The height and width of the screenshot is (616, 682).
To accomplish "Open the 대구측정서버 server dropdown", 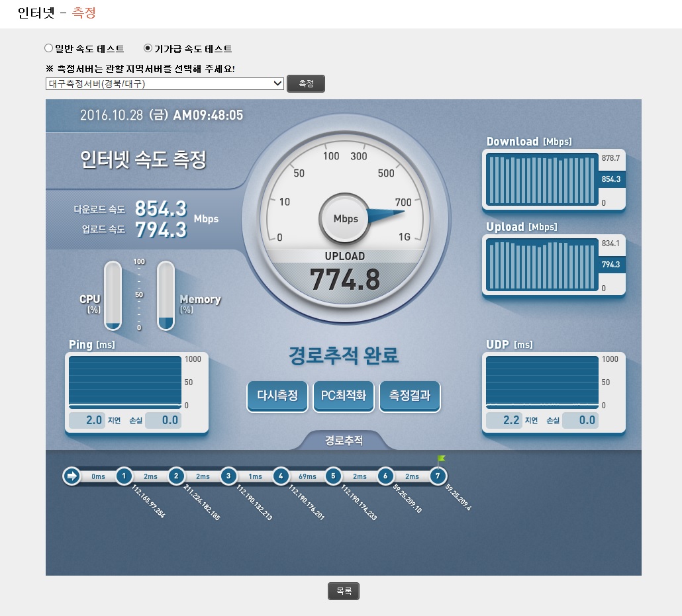I will click(x=165, y=83).
